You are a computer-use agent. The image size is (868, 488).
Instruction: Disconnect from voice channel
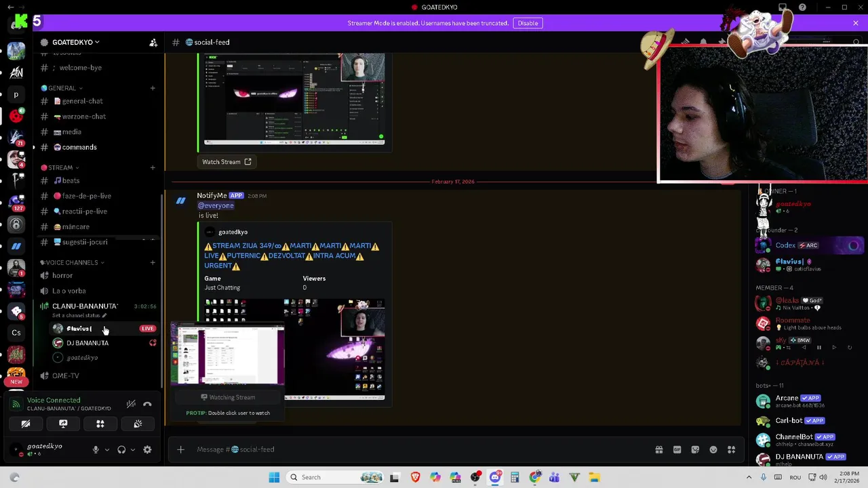coord(148,404)
